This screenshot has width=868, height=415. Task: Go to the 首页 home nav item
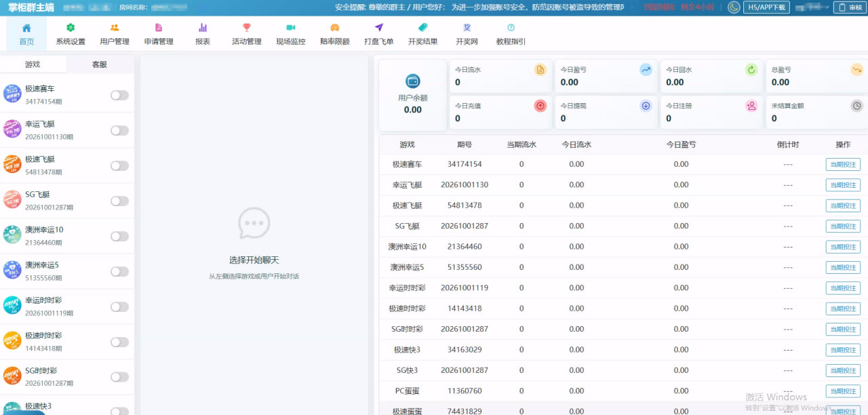coord(26,34)
